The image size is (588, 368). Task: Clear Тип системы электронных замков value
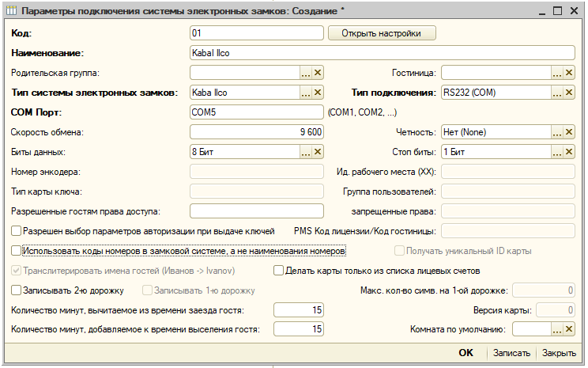click(x=318, y=93)
